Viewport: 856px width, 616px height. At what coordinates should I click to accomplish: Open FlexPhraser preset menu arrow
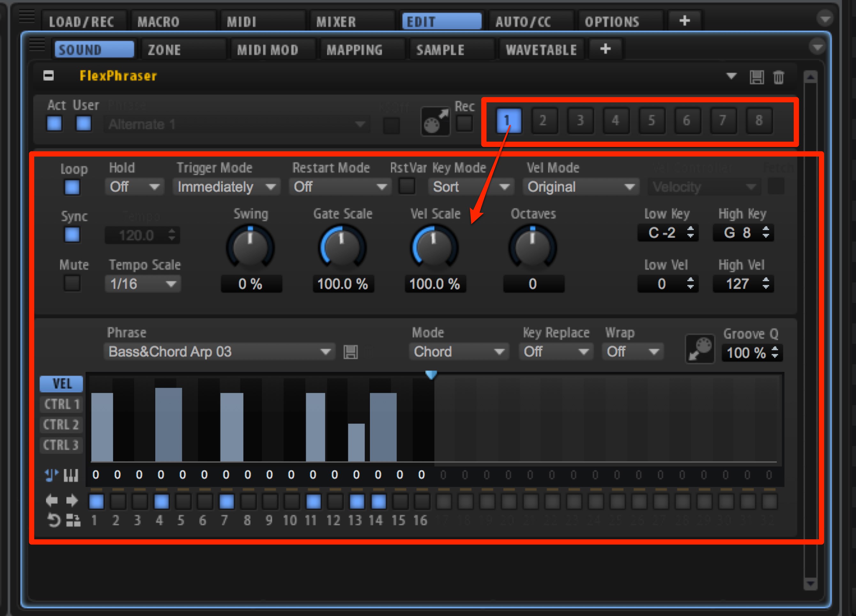tap(731, 76)
